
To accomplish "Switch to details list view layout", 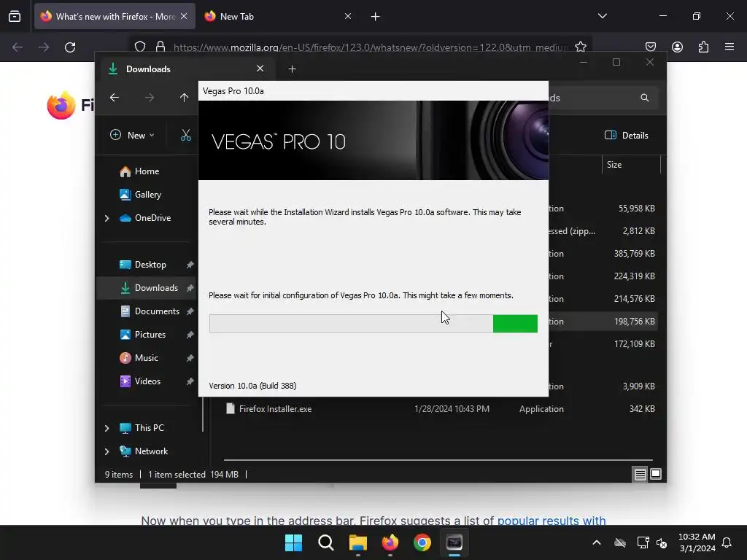I will tap(640, 474).
